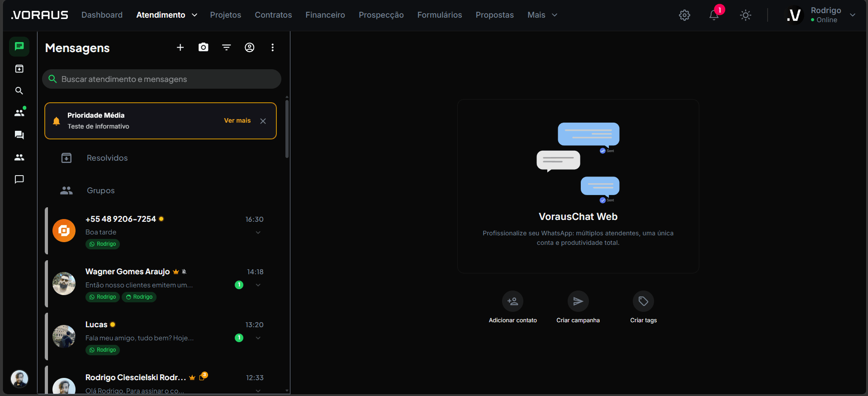This screenshot has width=868, height=396.
Task: Select the magnifier icon in the left sidebar
Action: (x=19, y=91)
